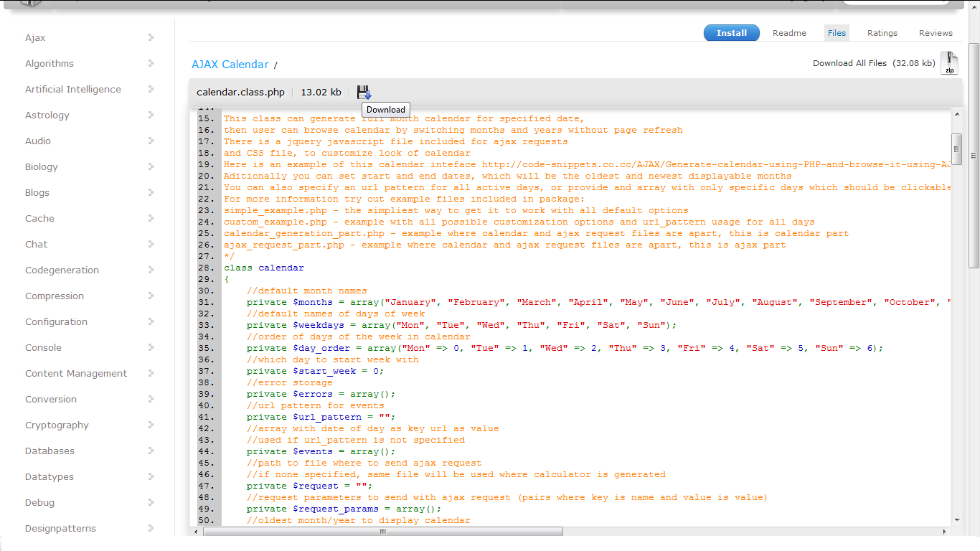Screen dimensions: 980x551
Task: Click the Conversion row arrow icon
Action: pos(151,399)
